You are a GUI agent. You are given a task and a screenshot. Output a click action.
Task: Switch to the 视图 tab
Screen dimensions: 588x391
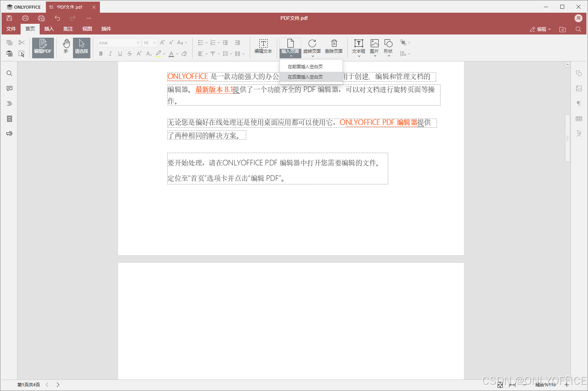[87, 29]
